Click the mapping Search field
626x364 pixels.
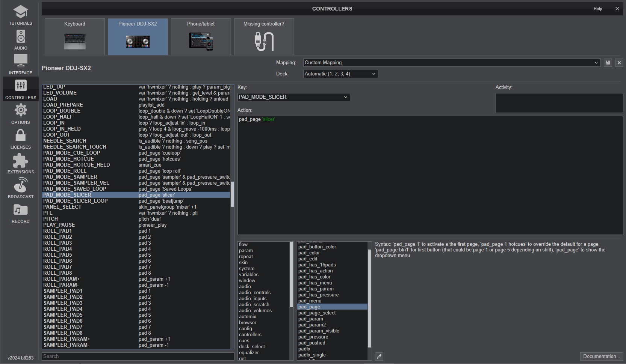pos(138,356)
